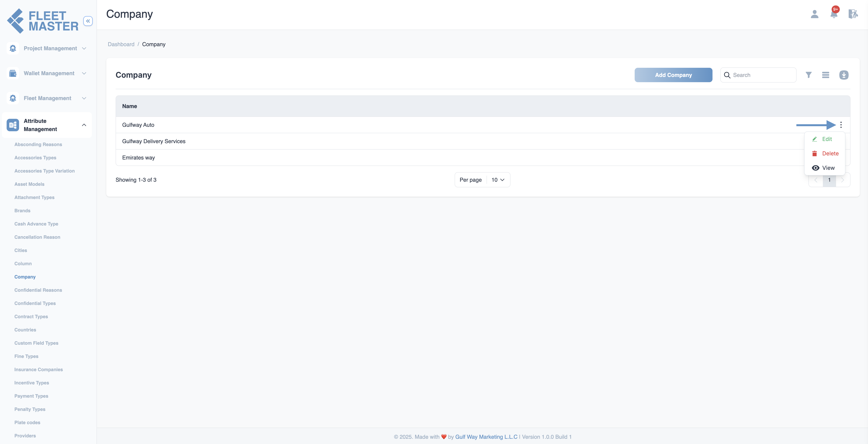Open Cancellation Reason in sidebar
The height and width of the screenshot is (444, 868).
(x=37, y=237)
